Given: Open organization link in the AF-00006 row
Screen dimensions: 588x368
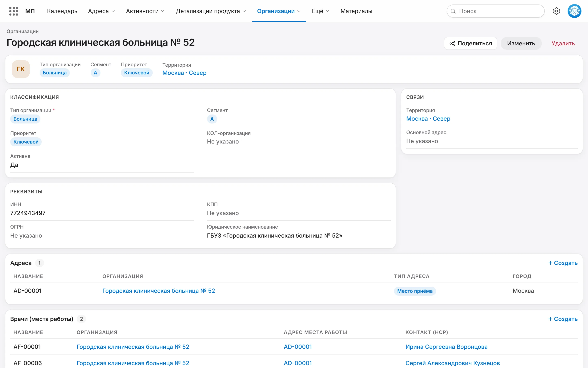Looking at the screenshot, I should click(133, 363).
